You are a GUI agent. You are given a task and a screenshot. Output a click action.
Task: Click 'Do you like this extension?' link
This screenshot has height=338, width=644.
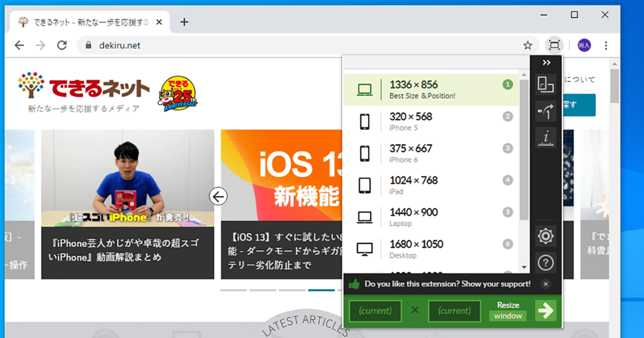447,284
